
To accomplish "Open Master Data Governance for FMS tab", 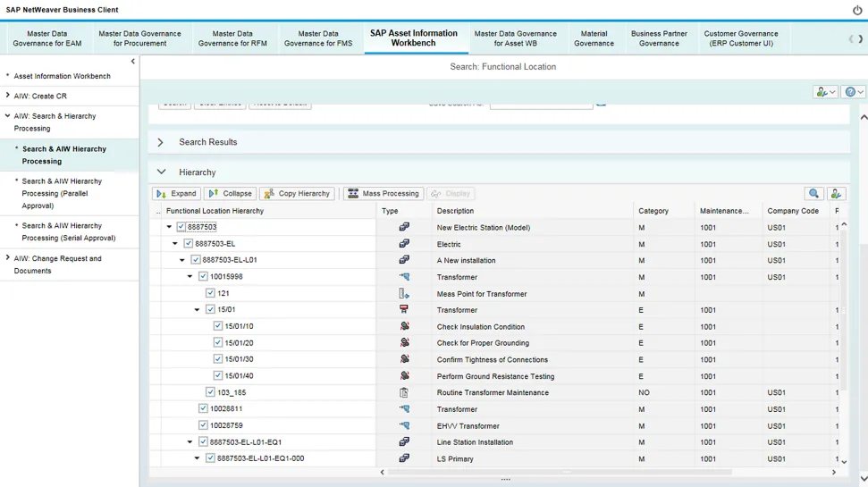I will click(318, 38).
